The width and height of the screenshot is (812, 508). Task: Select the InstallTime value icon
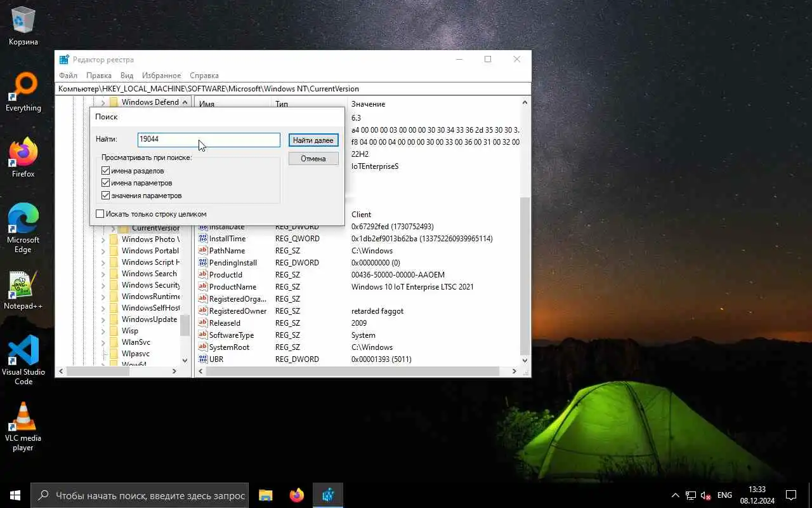coord(203,239)
